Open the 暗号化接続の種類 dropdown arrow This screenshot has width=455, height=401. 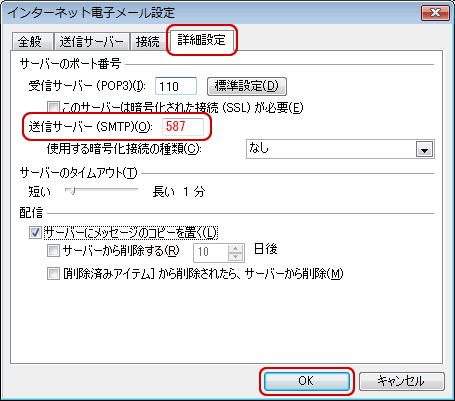424,149
